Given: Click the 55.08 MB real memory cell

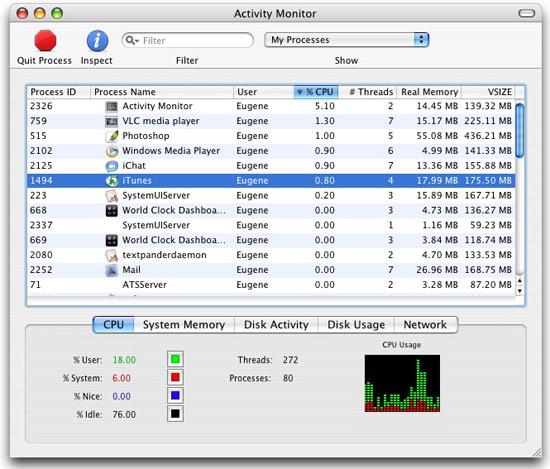Looking at the screenshot, I should tap(437, 136).
